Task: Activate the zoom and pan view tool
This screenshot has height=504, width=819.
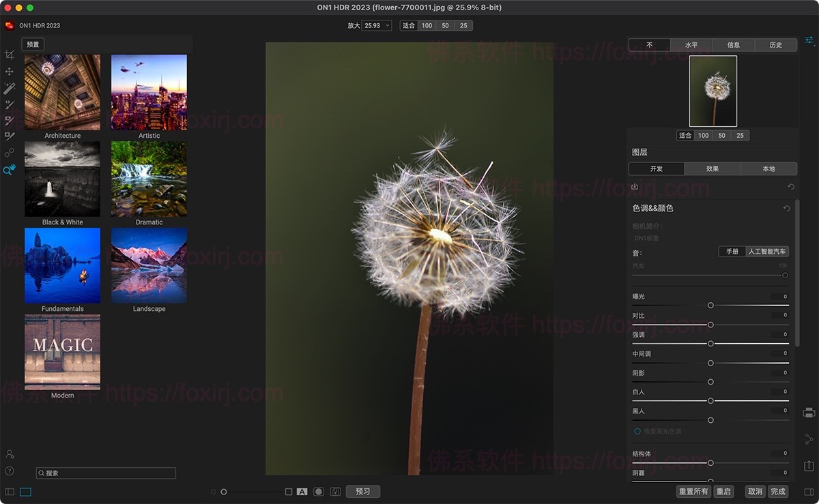Action: click(10, 170)
